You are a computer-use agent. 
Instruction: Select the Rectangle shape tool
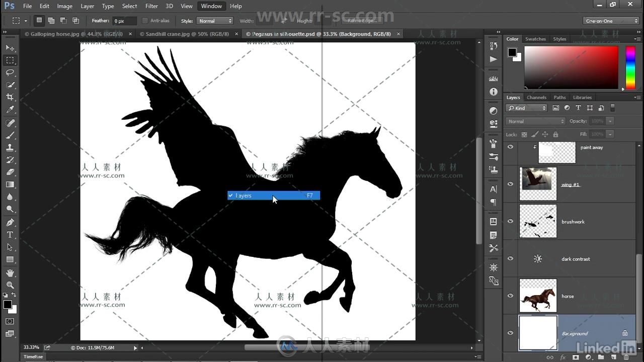[10, 259]
